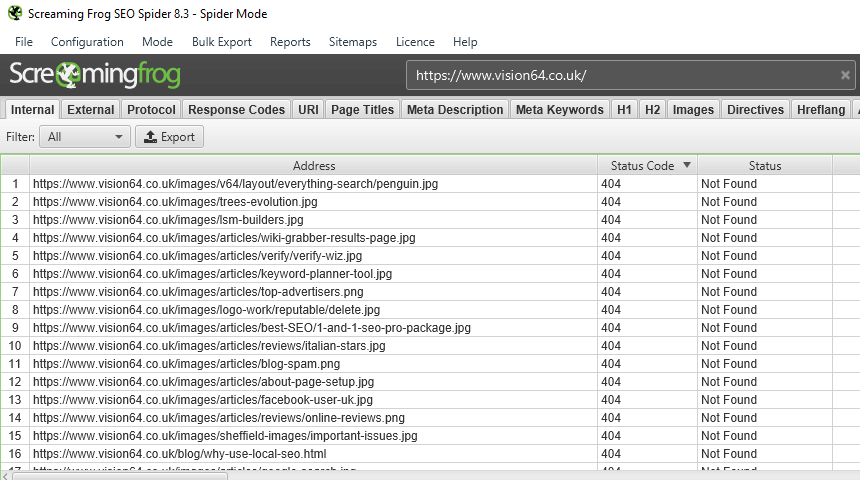Switch to the Directives tab

point(755,110)
